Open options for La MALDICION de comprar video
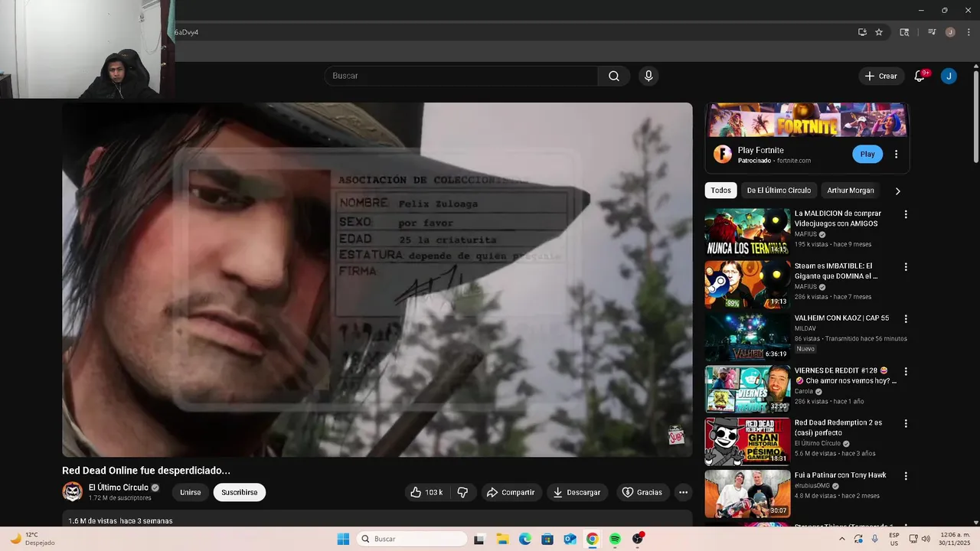 click(x=906, y=214)
